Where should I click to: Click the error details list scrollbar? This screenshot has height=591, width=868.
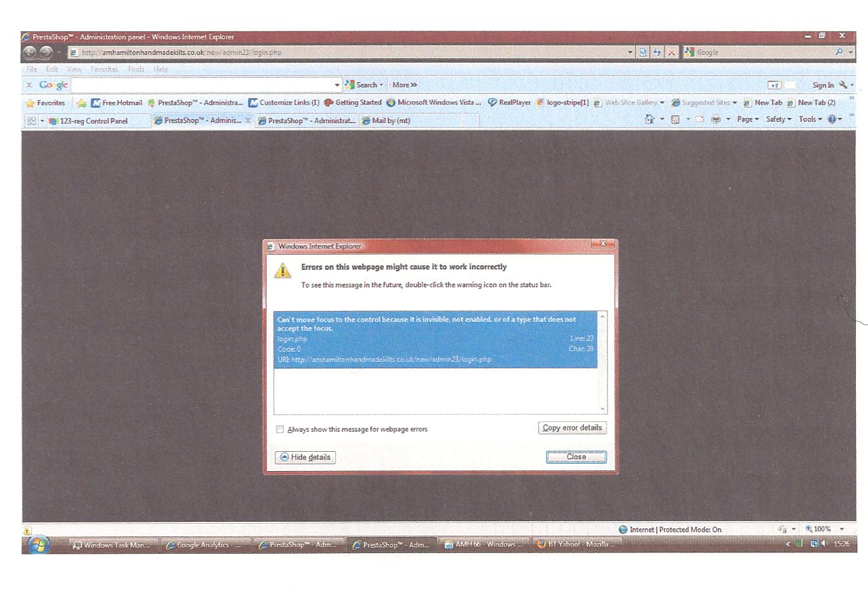click(x=603, y=363)
